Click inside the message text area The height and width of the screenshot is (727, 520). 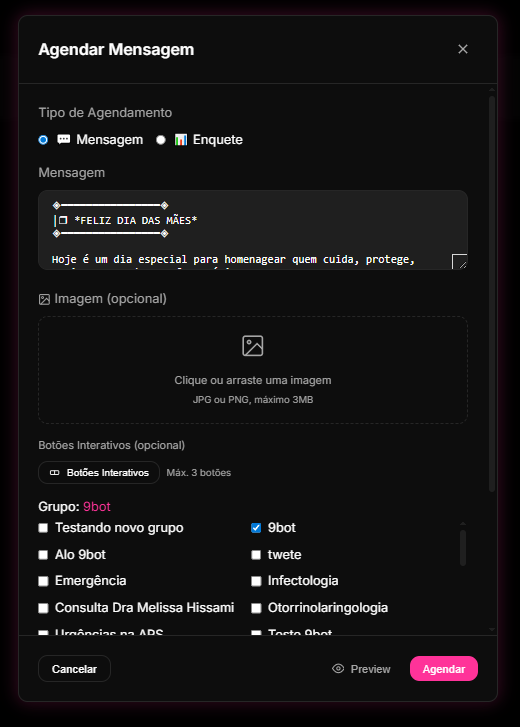253,230
